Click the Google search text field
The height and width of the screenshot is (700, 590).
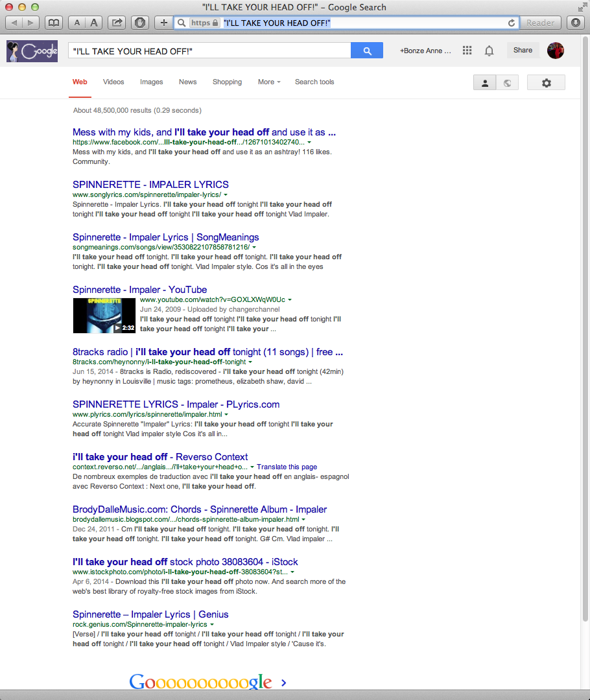[209, 51]
